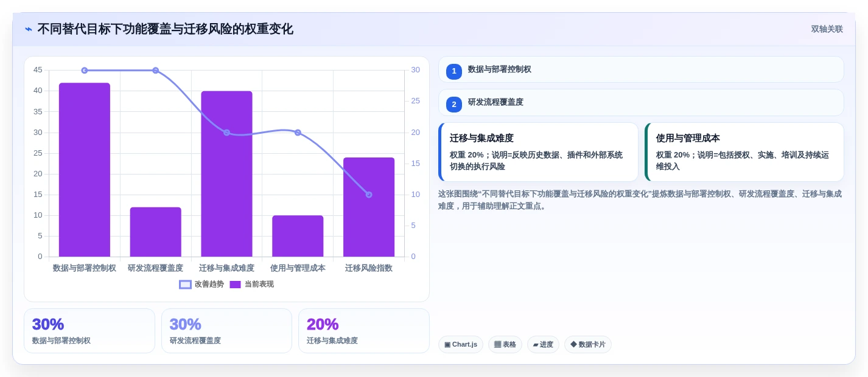Open the 迁移与集成难度 info card
Screen dimensions: 868x377
tap(538, 152)
